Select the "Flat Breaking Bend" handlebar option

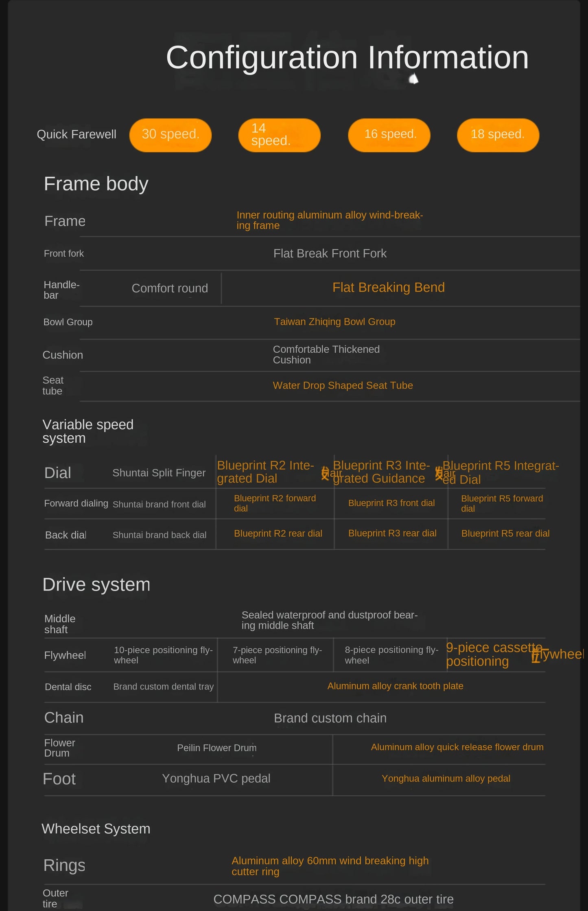pyautogui.click(x=388, y=288)
